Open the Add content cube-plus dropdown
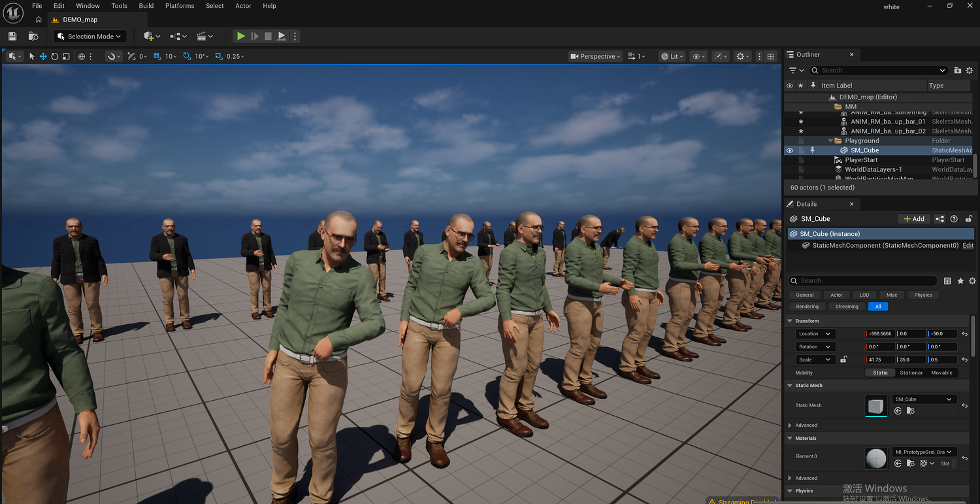Screen dimensions: 980x504 point(152,37)
